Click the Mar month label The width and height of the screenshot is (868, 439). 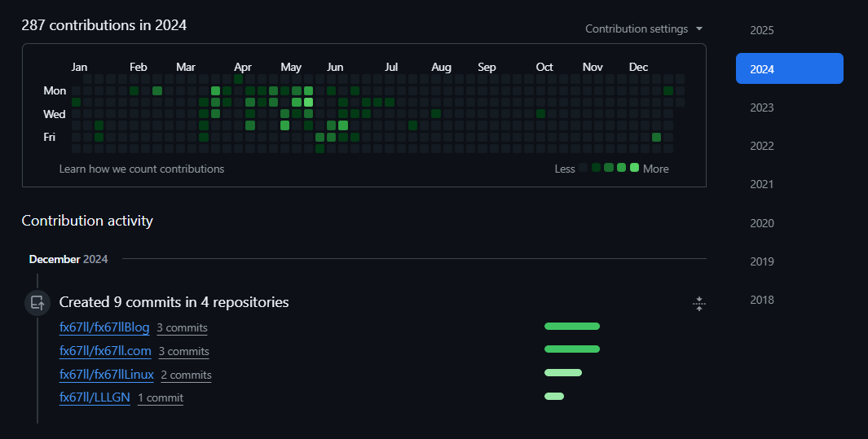pos(186,67)
